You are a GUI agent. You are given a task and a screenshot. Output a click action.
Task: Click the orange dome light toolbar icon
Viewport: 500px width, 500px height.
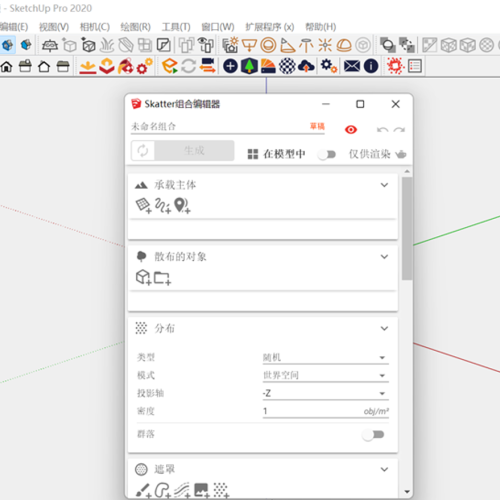(x=344, y=45)
